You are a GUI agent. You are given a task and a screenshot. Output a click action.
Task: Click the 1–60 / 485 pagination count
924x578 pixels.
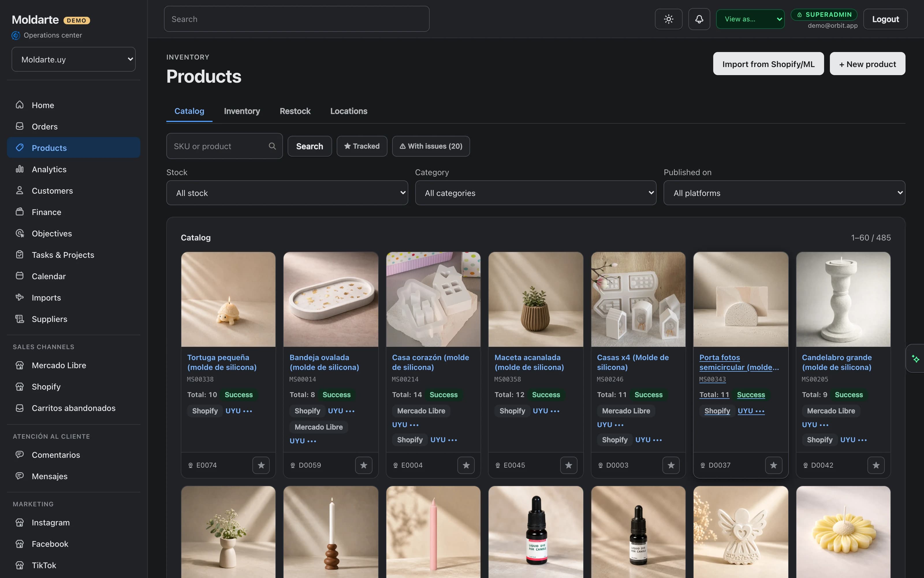pyautogui.click(x=871, y=237)
